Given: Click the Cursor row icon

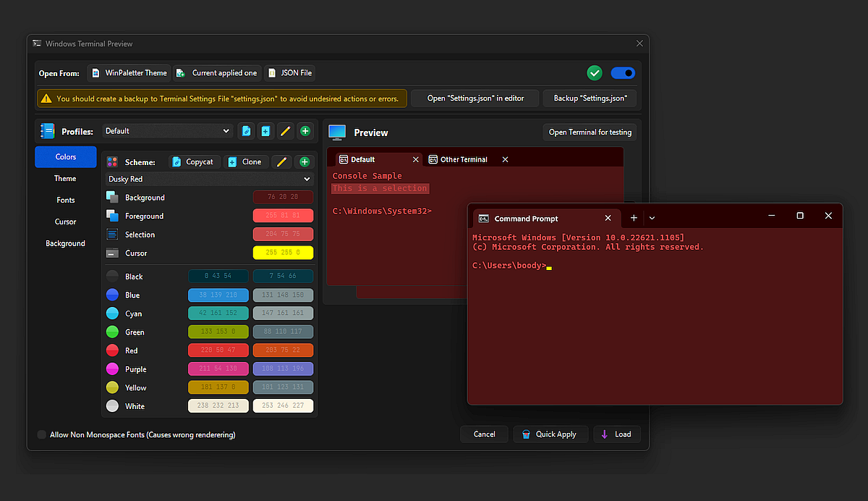Looking at the screenshot, I should [112, 253].
